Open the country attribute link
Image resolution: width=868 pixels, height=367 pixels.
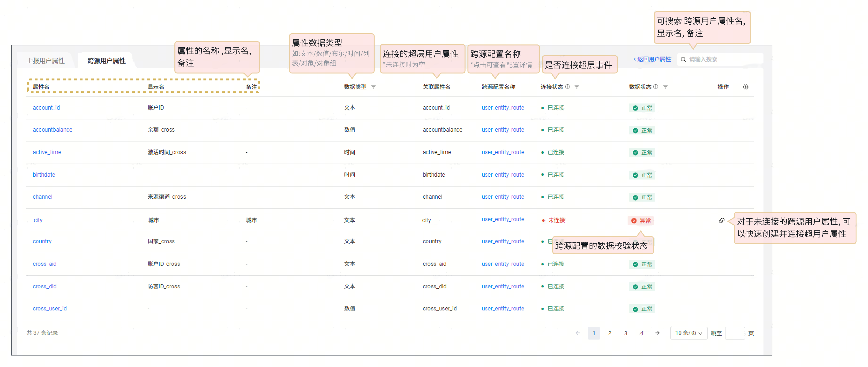pos(42,241)
